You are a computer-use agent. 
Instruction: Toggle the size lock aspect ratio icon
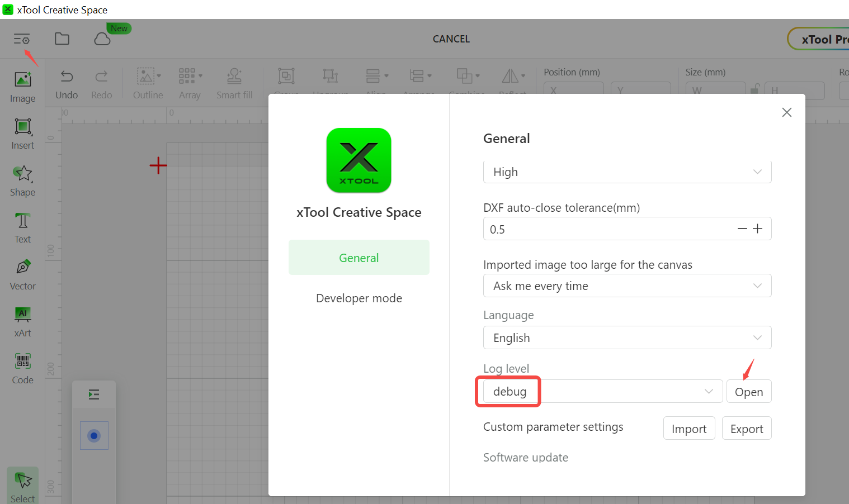coord(754,88)
